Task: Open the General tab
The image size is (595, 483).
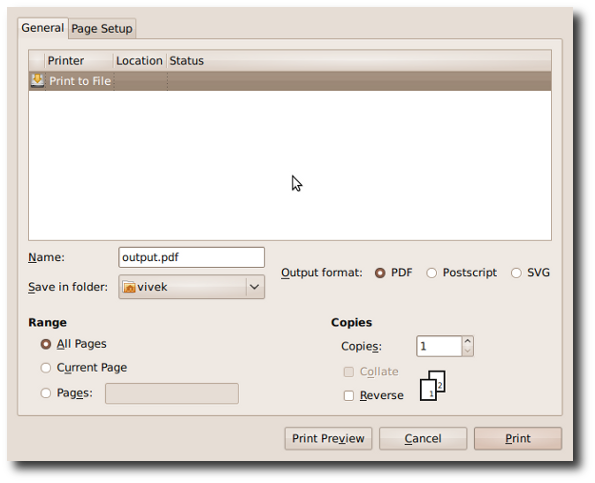Action: (x=42, y=28)
